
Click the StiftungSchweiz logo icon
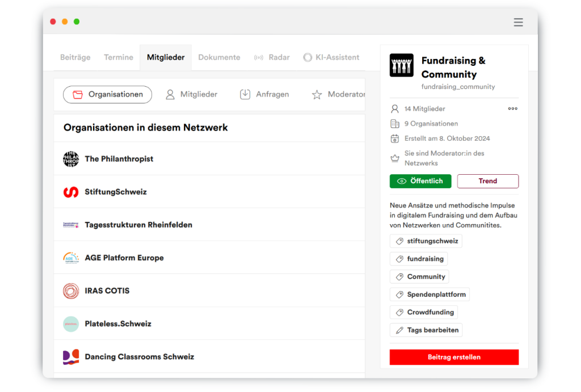click(71, 192)
